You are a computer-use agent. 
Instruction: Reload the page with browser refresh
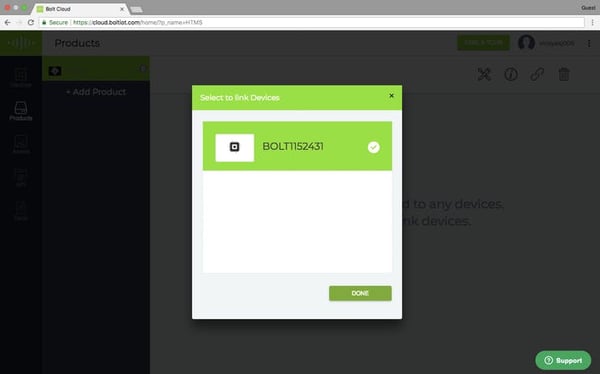pyautogui.click(x=31, y=23)
